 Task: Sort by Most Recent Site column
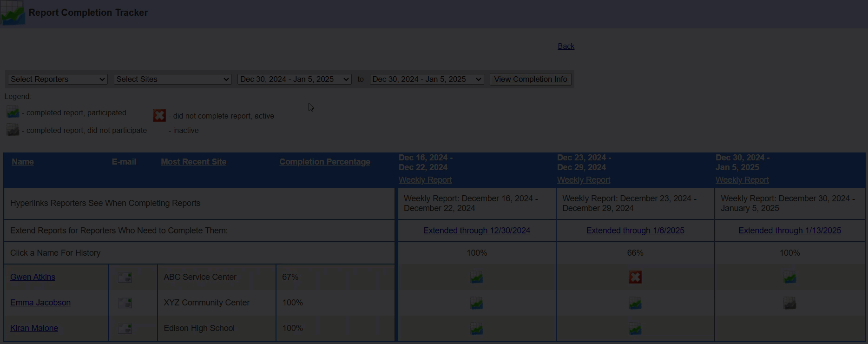click(193, 162)
